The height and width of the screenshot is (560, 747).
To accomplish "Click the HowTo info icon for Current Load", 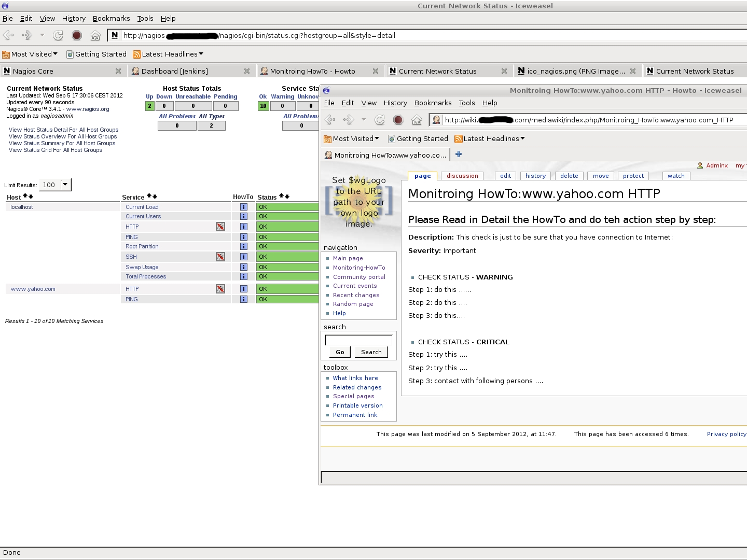I will pos(244,207).
